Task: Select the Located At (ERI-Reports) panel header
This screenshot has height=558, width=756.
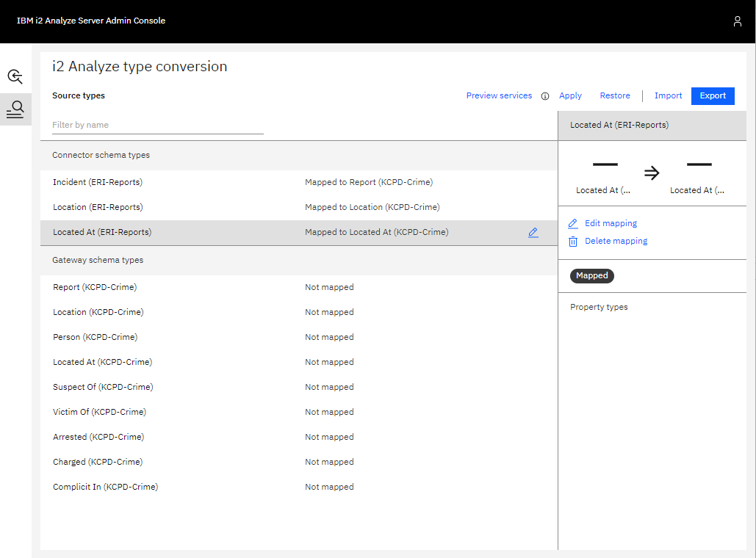Action: coord(619,126)
